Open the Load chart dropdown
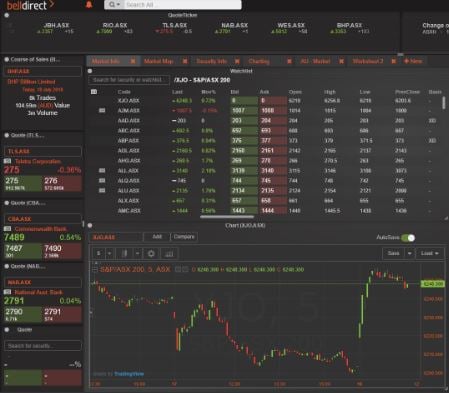 click(429, 254)
